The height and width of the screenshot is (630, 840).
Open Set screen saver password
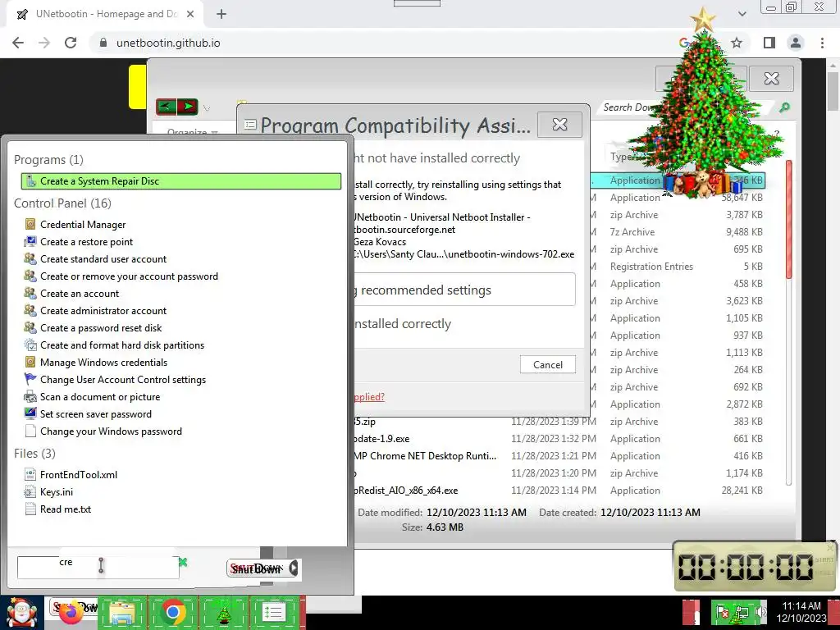(96, 414)
